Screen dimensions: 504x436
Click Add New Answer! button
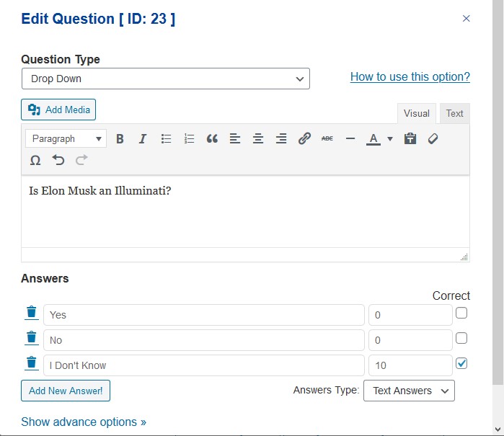66,391
